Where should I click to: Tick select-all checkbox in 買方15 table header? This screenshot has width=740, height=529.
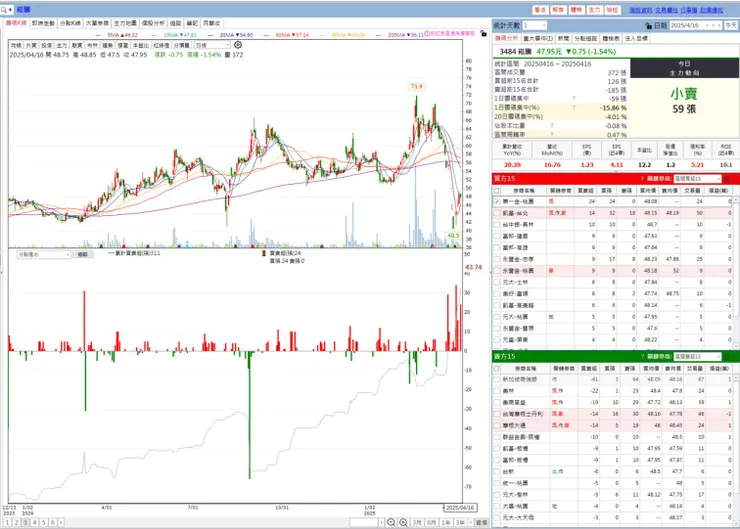[x=496, y=191]
